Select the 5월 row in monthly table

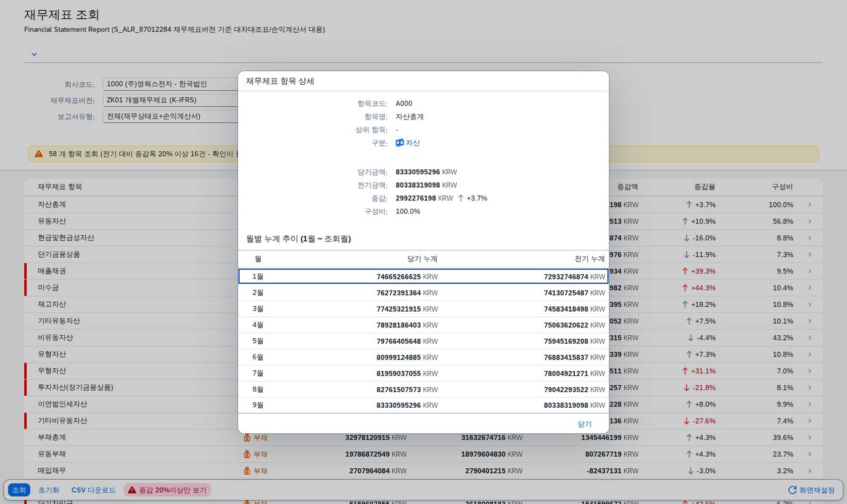tap(423, 341)
